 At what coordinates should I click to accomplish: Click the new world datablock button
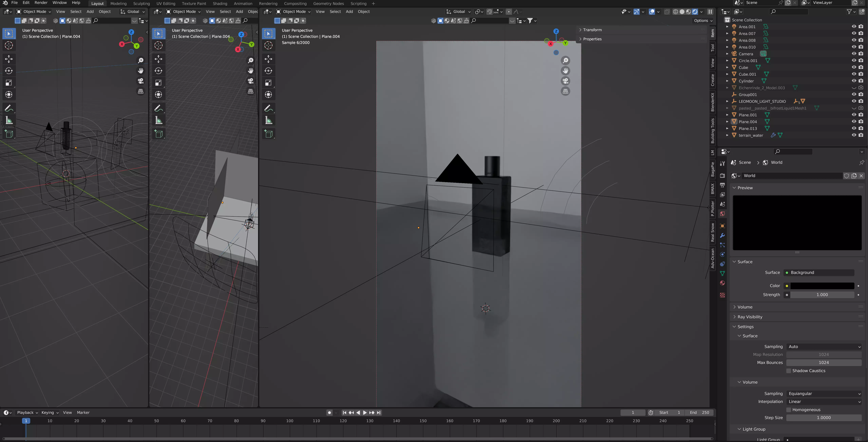[x=854, y=176]
